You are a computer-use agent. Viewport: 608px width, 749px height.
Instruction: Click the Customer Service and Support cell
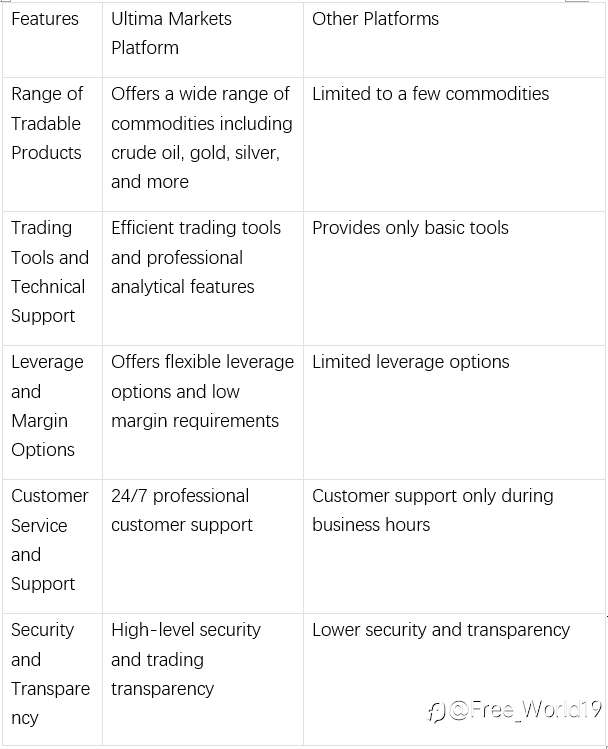(x=53, y=546)
